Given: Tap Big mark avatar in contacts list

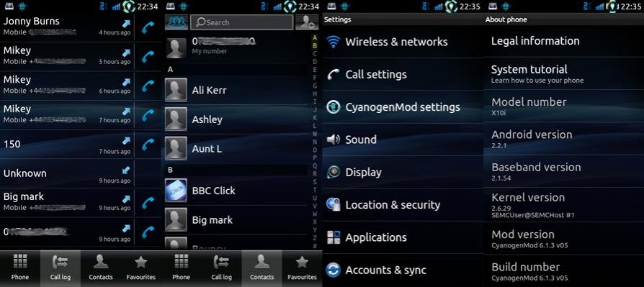Looking at the screenshot, I should click(176, 220).
